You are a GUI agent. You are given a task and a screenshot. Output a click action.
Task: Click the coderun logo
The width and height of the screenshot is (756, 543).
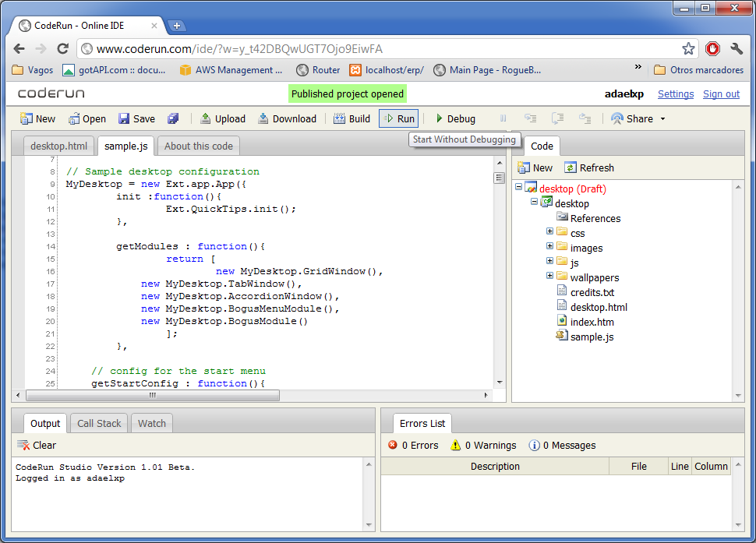(51, 93)
